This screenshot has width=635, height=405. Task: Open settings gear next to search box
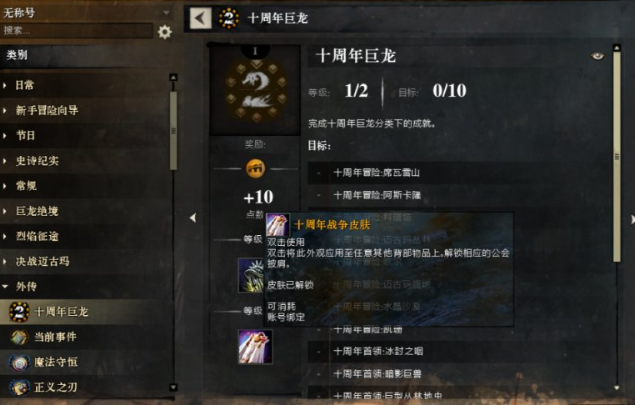pyautogui.click(x=165, y=32)
